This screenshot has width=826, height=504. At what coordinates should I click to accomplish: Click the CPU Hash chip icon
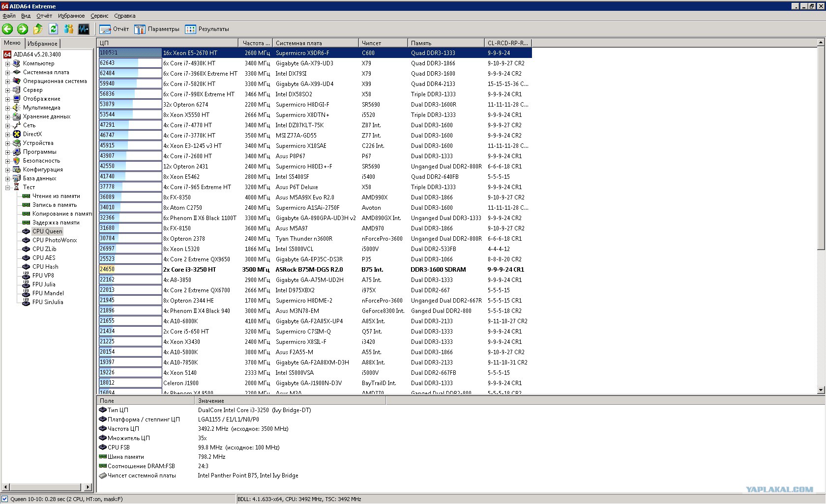tap(26, 267)
